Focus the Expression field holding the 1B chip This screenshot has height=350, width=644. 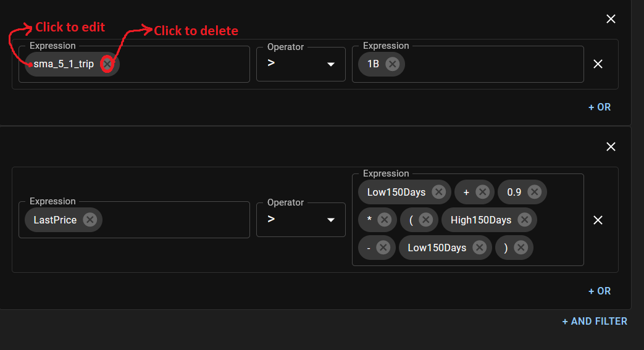point(468,64)
